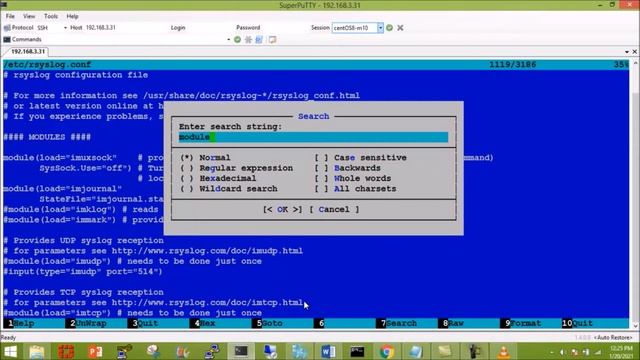Image resolution: width=640 pixels, height=360 pixels.
Task: Select the 192.168.3.31 session tab
Action: (x=28, y=51)
